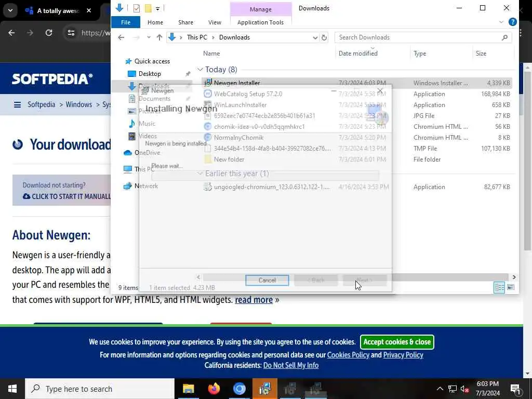The image size is (532, 399).
Task: Open recent locations dropdown in Explorer
Action: point(149,37)
